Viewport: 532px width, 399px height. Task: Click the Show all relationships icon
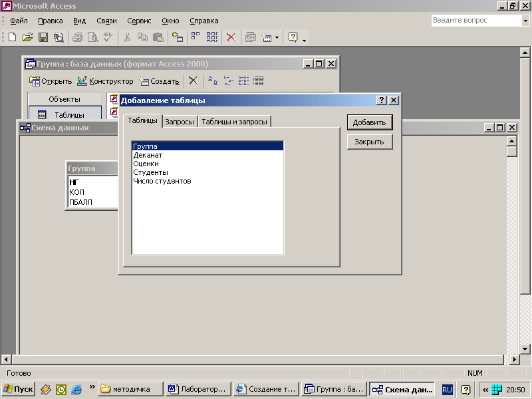[212, 37]
